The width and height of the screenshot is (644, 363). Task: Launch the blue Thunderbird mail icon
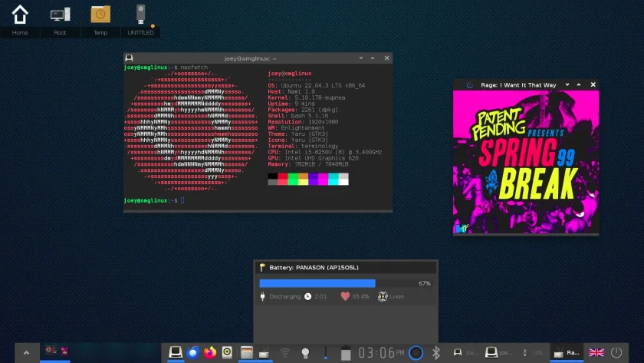coord(192,352)
